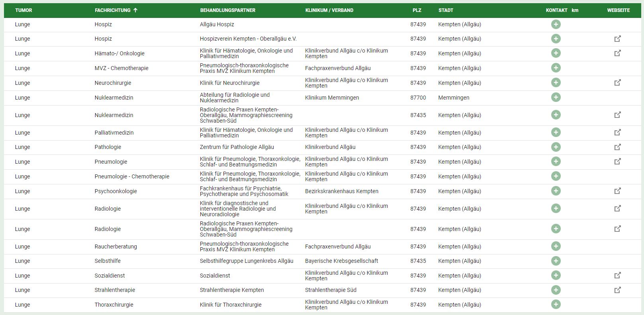
Task: Click the KONTAKT column header
Action: pyautogui.click(x=556, y=10)
